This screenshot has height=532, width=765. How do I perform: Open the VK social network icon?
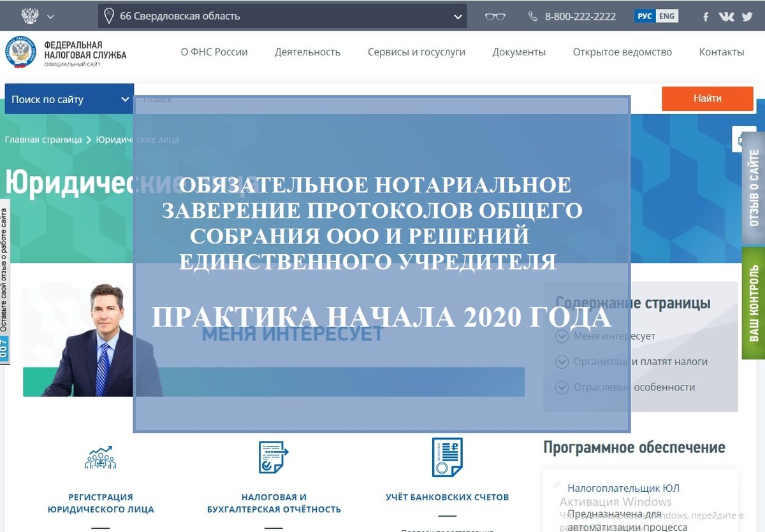pos(726,17)
